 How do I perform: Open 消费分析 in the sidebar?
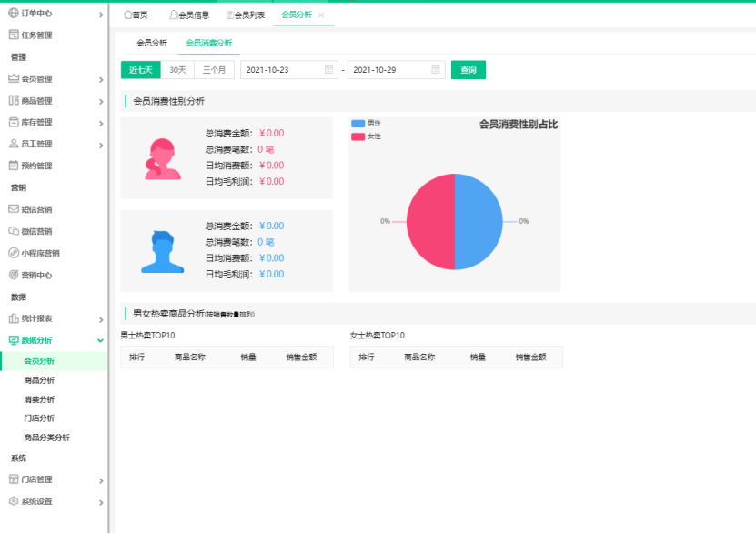(39, 399)
